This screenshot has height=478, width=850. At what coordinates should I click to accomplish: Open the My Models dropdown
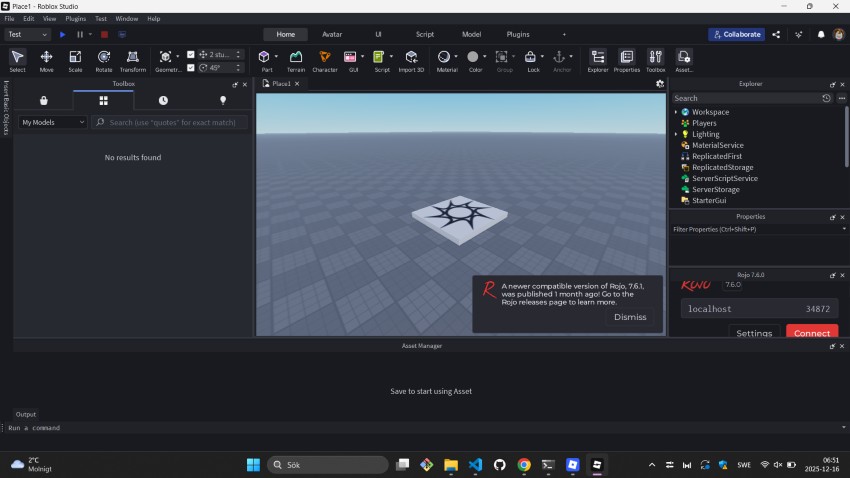pyautogui.click(x=53, y=122)
